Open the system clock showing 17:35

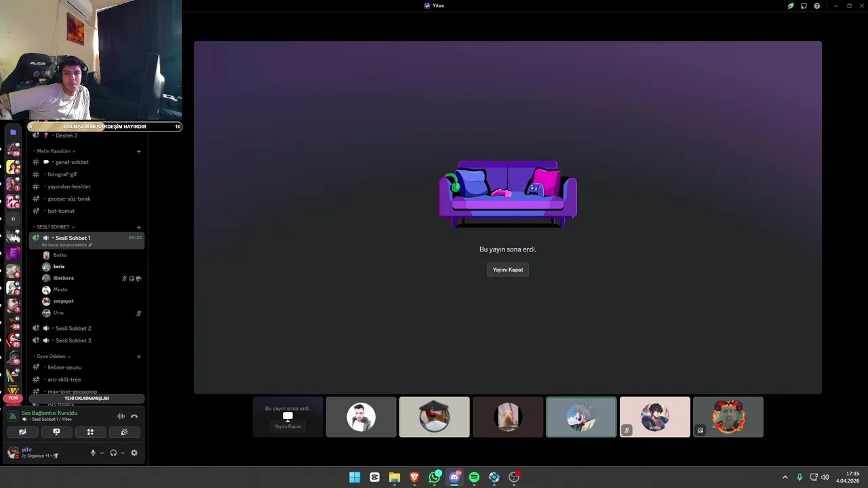848,477
